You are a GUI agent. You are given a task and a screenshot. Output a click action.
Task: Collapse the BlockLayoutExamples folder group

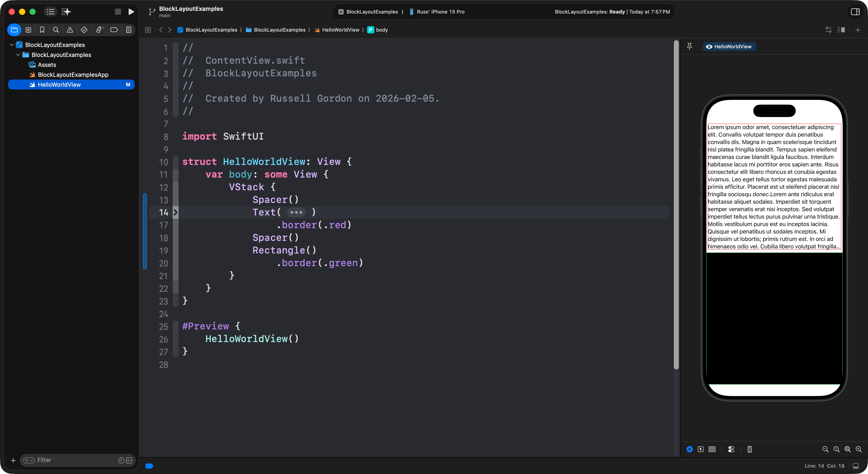(x=18, y=55)
